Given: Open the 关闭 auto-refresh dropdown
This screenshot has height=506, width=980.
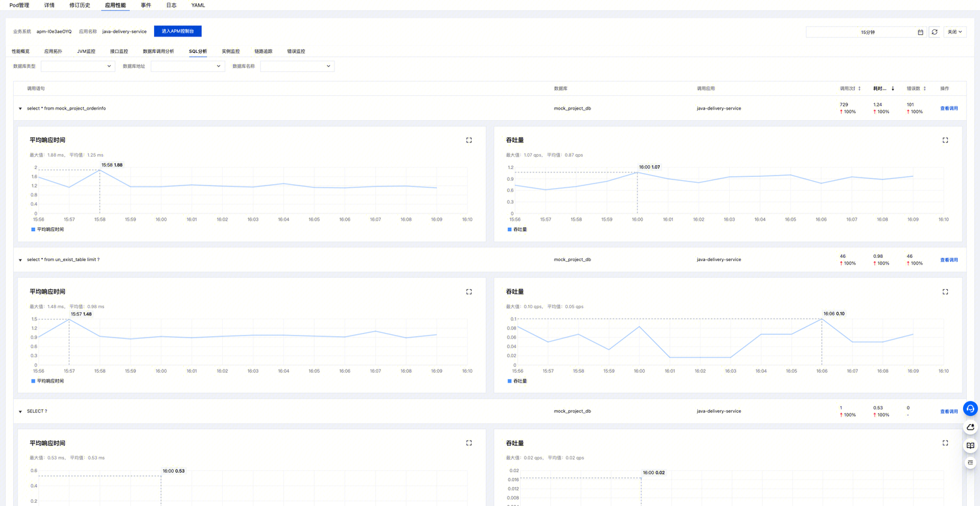Looking at the screenshot, I should tap(955, 32).
